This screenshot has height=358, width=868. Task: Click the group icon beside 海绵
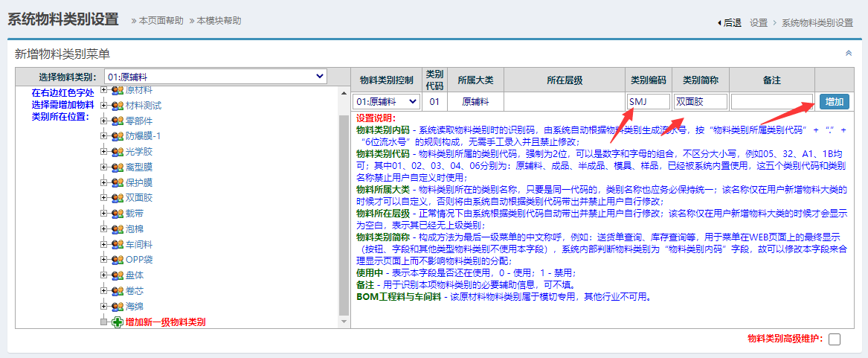pyautogui.click(x=118, y=307)
